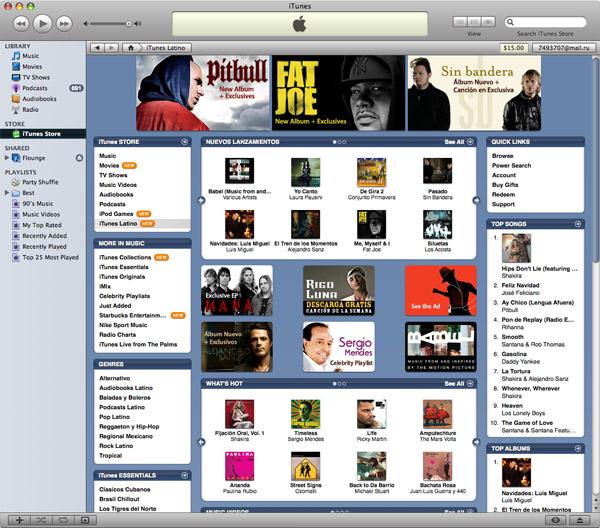Click the eject disc button
The image size is (600, 528).
(x=580, y=520)
